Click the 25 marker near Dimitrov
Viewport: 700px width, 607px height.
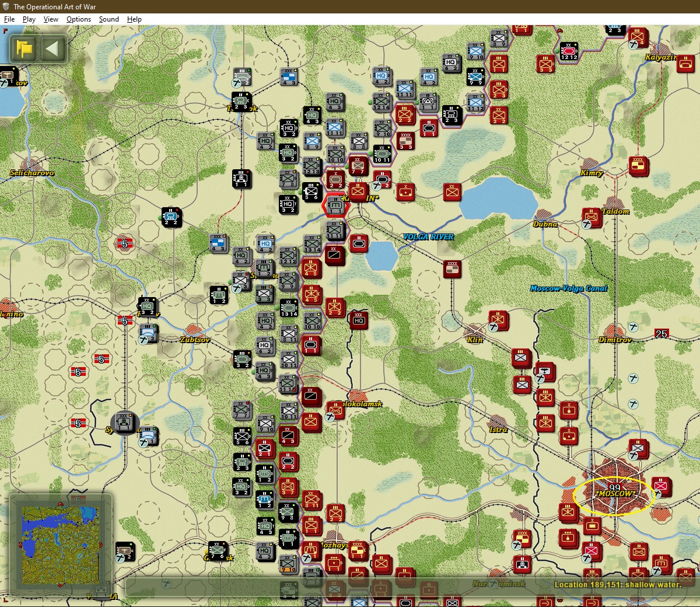(661, 334)
